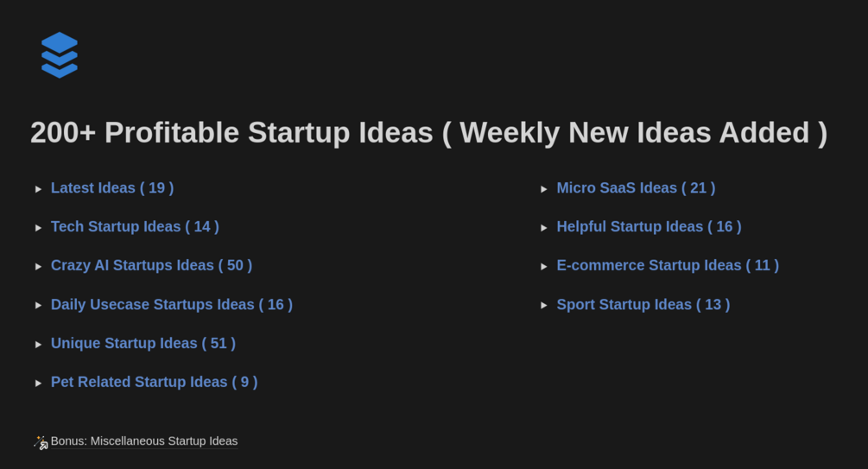Image resolution: width=868 pixels, height=469 pixels.
Task: Click the magic wand bonus emoji icon
Action: click(41, 442)
